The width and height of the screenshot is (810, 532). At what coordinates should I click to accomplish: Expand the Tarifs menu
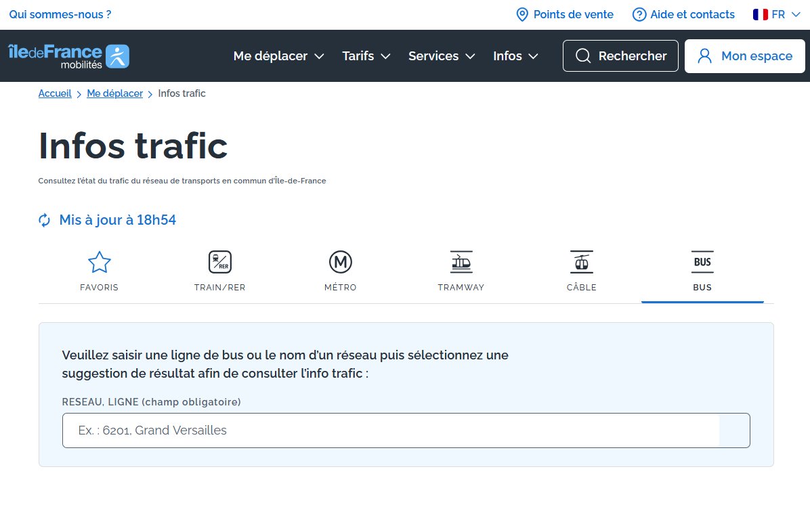pyautogui.click(x=366, y=56)
